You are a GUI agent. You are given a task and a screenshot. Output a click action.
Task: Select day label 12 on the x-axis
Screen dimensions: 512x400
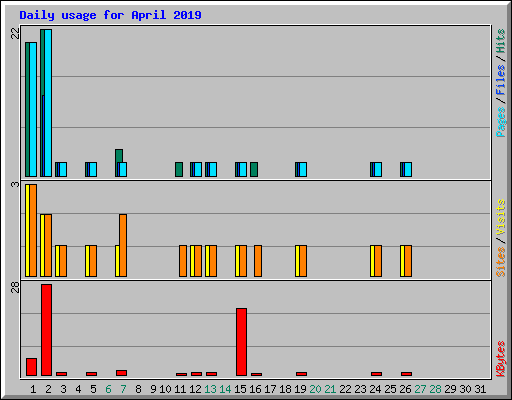(195, 389)
